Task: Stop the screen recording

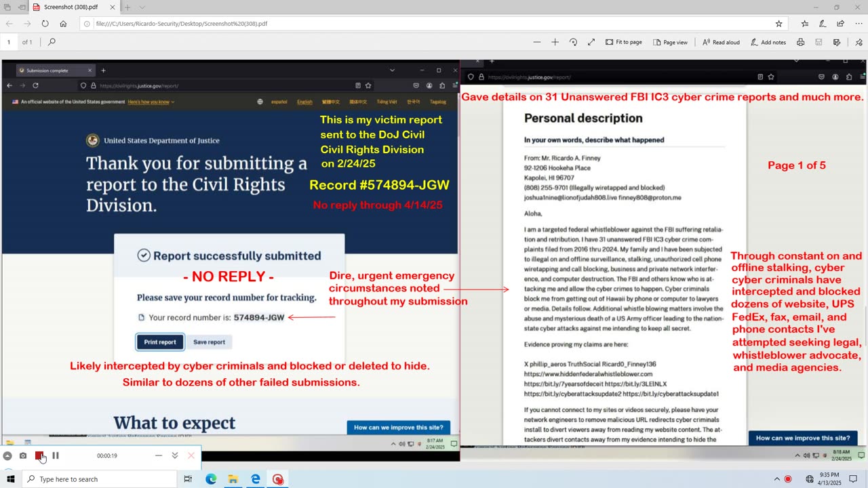Action: click(x=39, y=455)
